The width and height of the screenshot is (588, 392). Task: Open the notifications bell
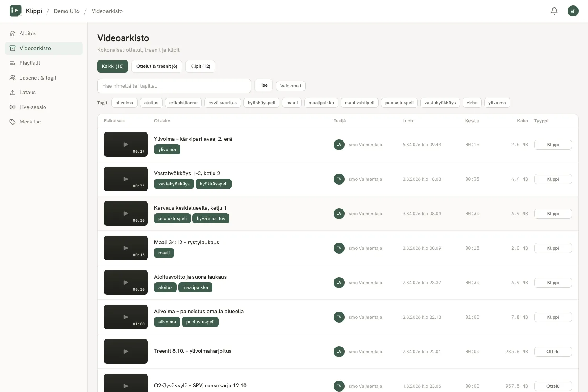(x=554, y=11)
